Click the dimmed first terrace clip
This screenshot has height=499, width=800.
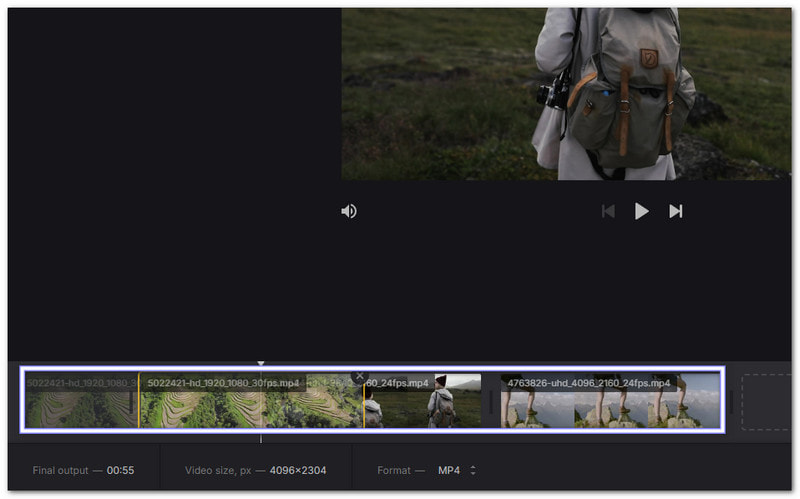pos(80,403)
